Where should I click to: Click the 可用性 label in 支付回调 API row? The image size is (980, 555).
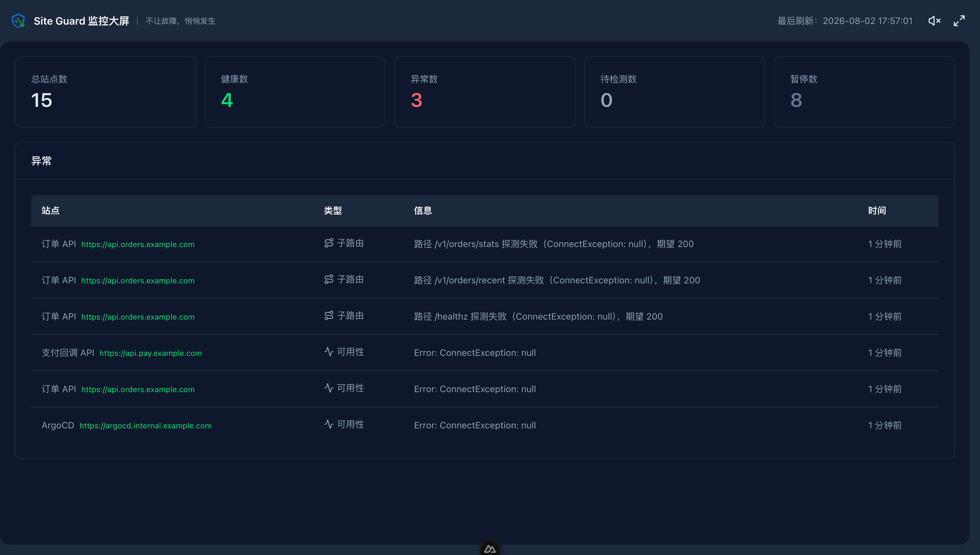click(350, 352)
